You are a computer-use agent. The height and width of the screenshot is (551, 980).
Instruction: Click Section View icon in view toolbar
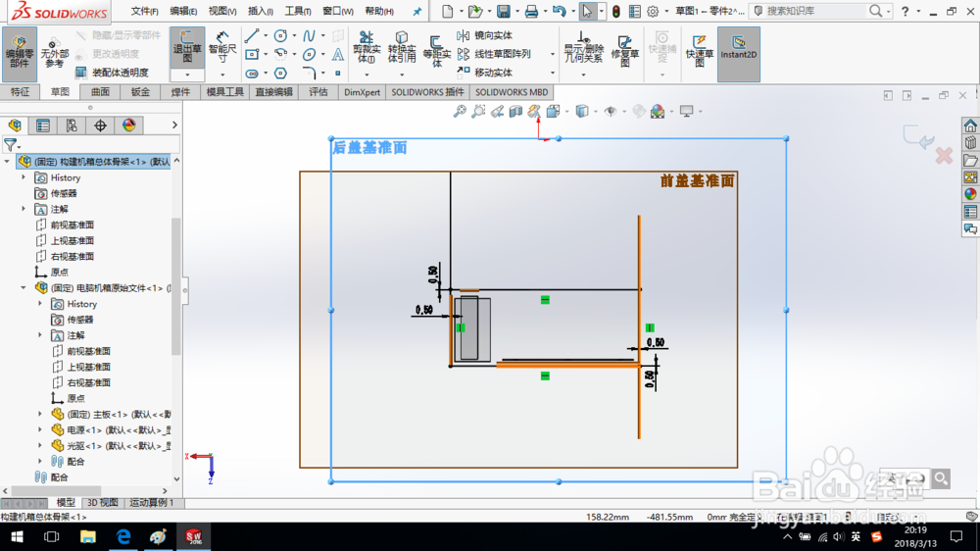pyautogui.click(x=515, y=112)
